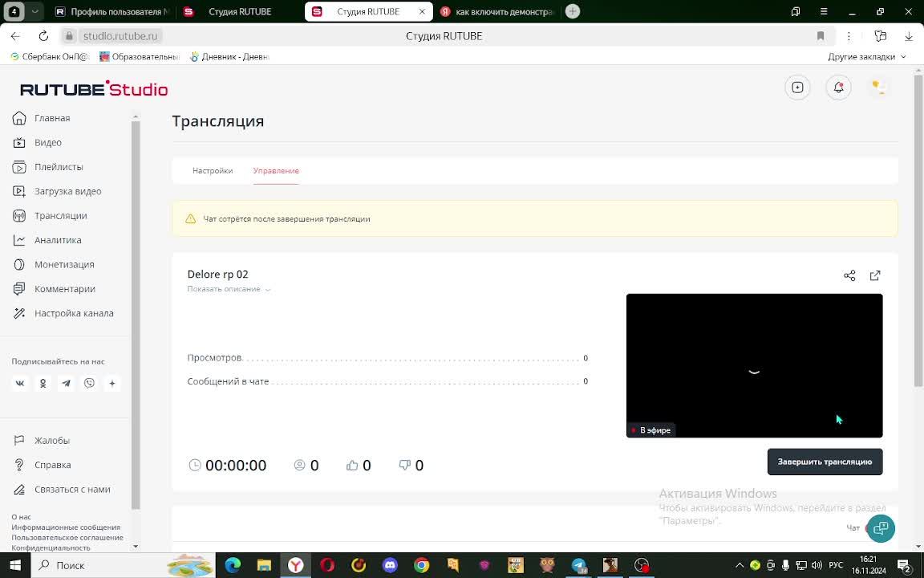Open Google Chrome from taskbar
The width and height of the screenshot is (924, 578).
(x=421, y=566)
